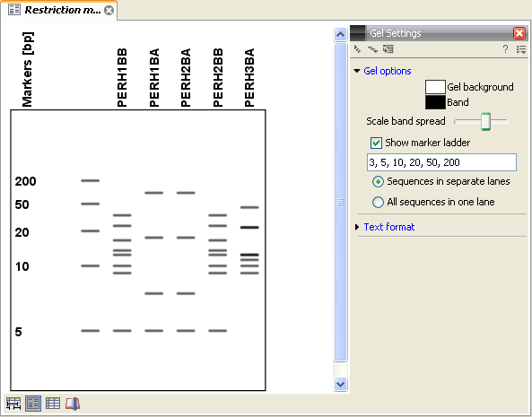Click the PERH1BB lane label
The width and height of the screenshot is (532, 417).
pyautogui.click(x=122, y=78)
